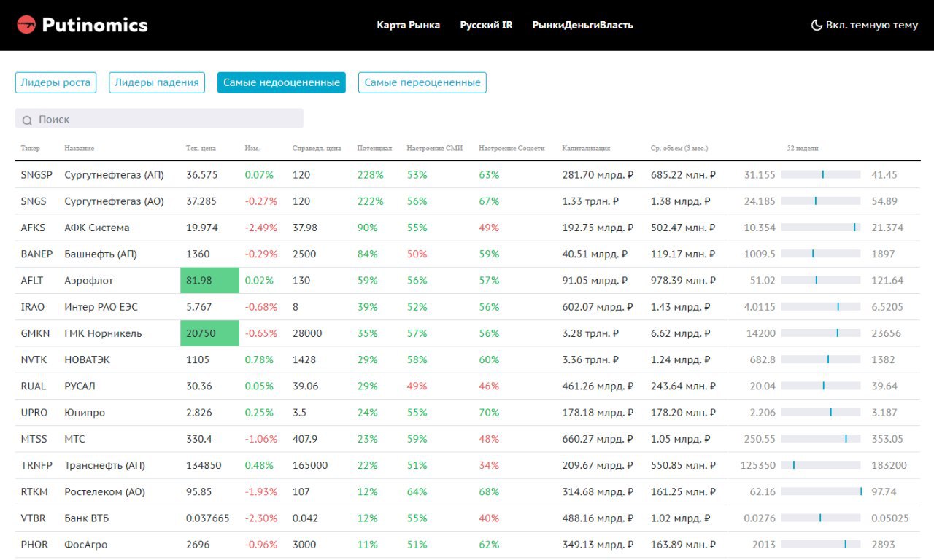Click the 52-week low '1009.5'
Viewport: 934px width, 560px height.
click(x=759, y=254)
